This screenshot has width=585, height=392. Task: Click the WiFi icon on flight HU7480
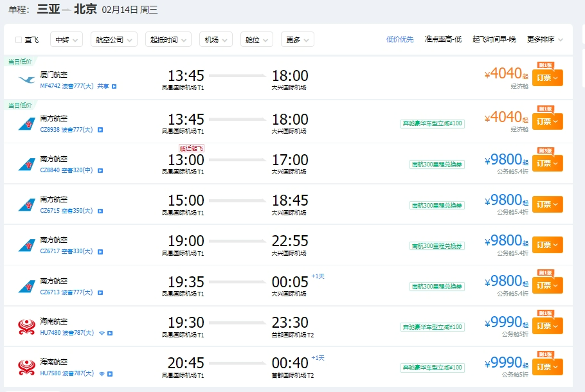tap(102, 333)
